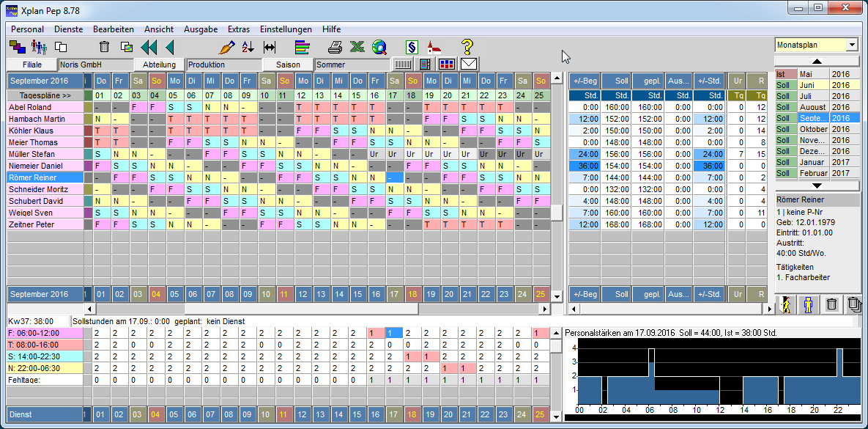Open the Dienste menu
Image resolution: width=868 pixels, height=429 pixels.
[68, 29]
